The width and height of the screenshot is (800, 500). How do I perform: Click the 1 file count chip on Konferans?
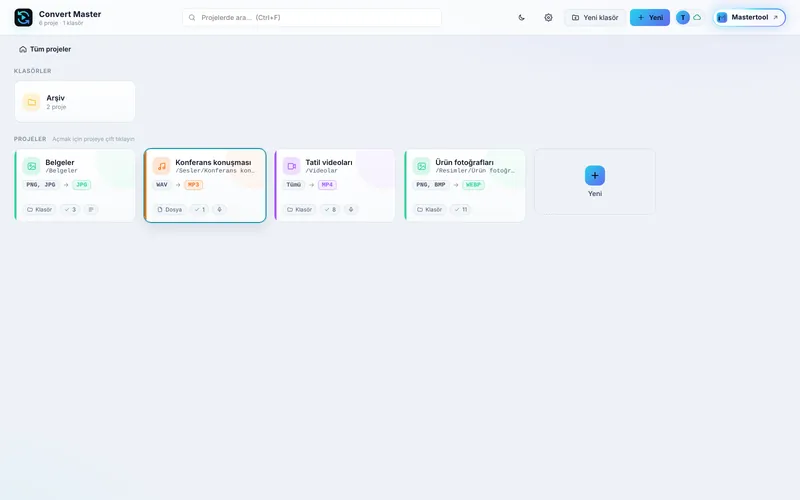point(199,209)
